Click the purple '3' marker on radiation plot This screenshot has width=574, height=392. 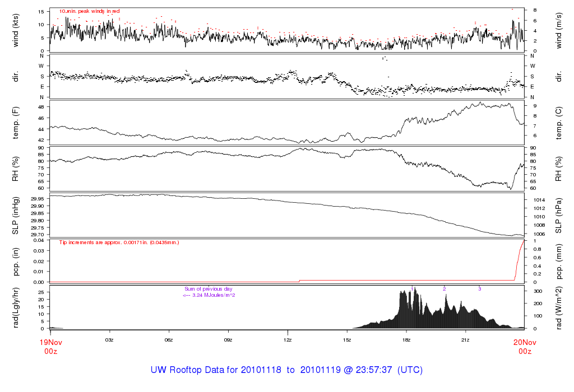click(480, 289)
